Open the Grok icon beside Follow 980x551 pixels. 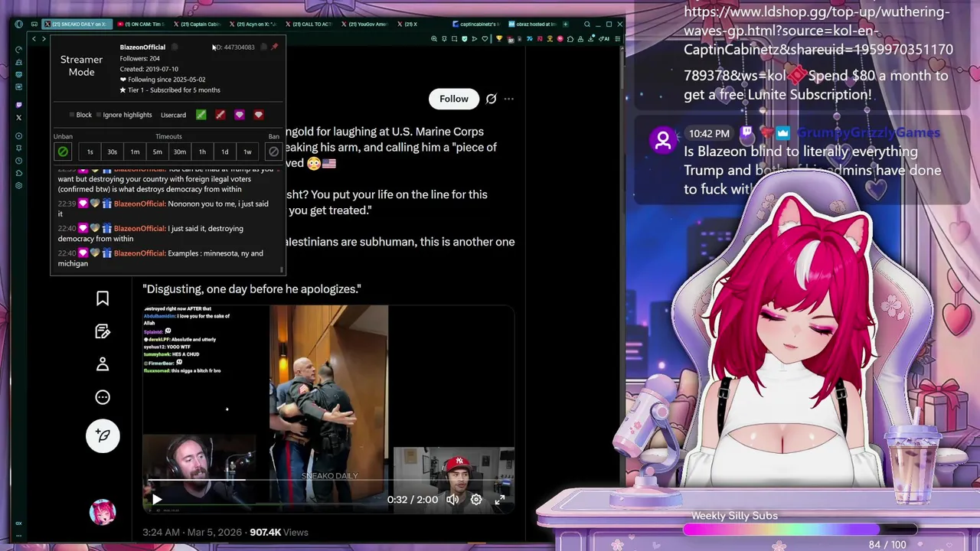point(491,99)
